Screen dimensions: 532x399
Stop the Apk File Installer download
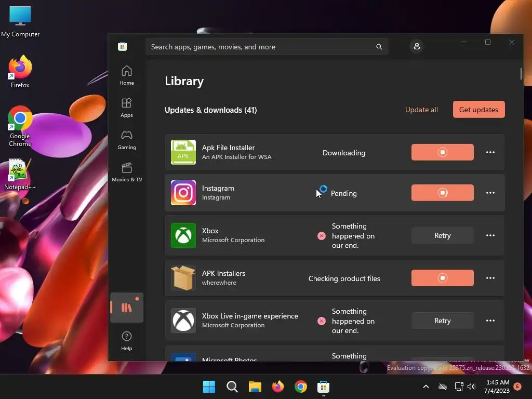click(442, 152)
